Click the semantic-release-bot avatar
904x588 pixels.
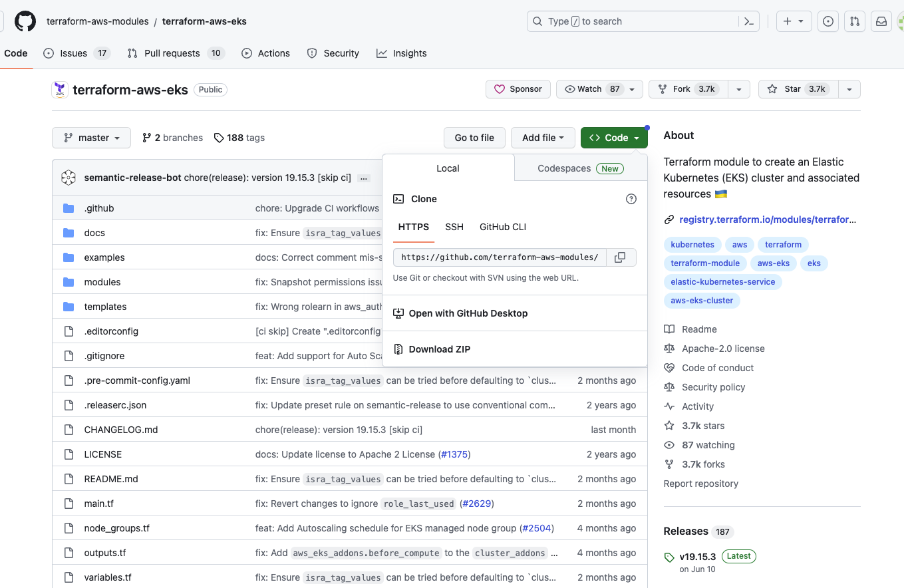click(69, 178)
